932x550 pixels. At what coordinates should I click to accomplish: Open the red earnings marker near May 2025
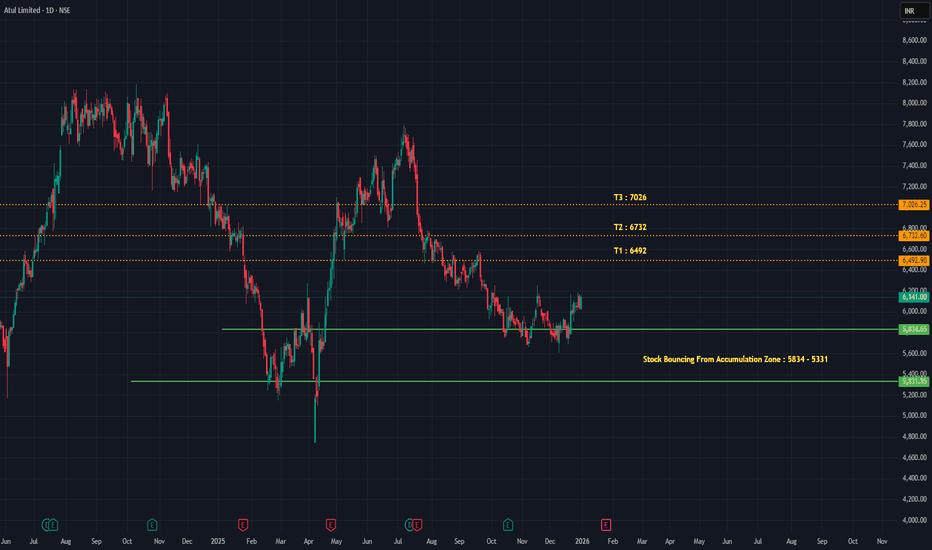tap(330, 523)
